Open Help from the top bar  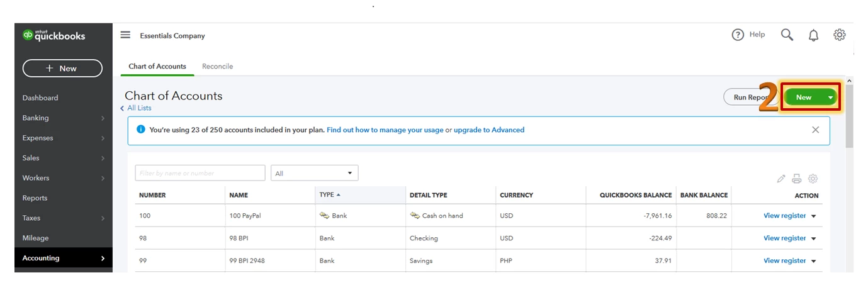tap(748, 35)
